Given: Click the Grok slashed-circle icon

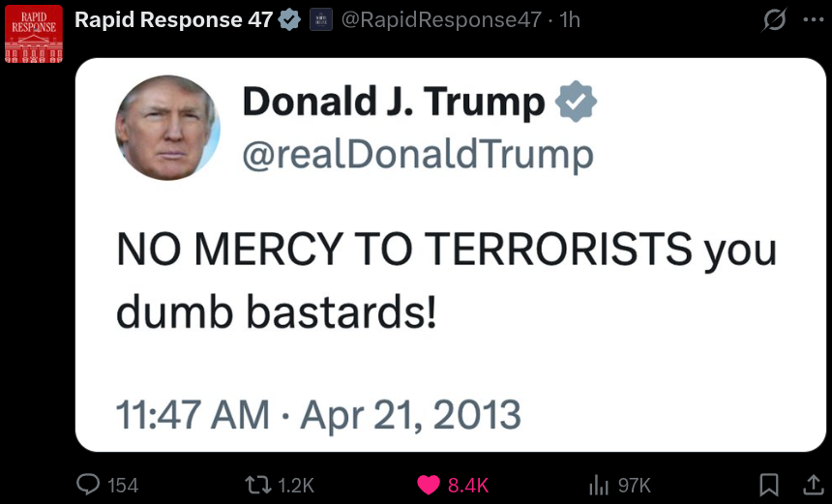Looking at the screenshot, I should click(774, 20).
